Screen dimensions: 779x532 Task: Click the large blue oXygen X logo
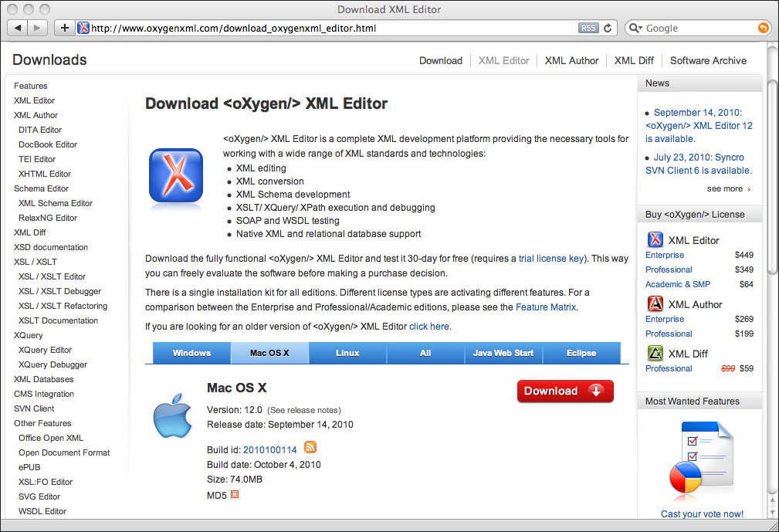pos(176,175)
